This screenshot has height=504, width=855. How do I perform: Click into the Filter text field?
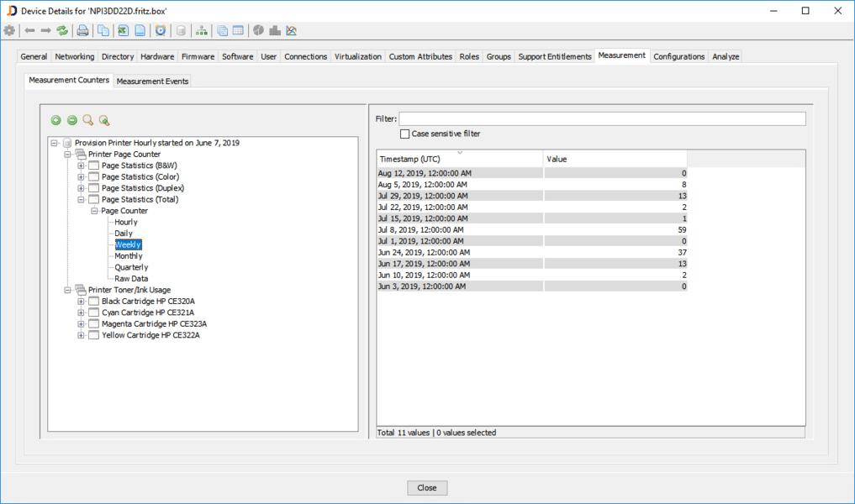pos(602,119)
